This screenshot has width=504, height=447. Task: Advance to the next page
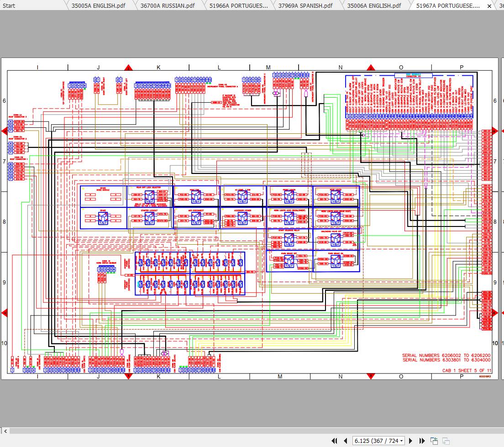click(410, 441)
